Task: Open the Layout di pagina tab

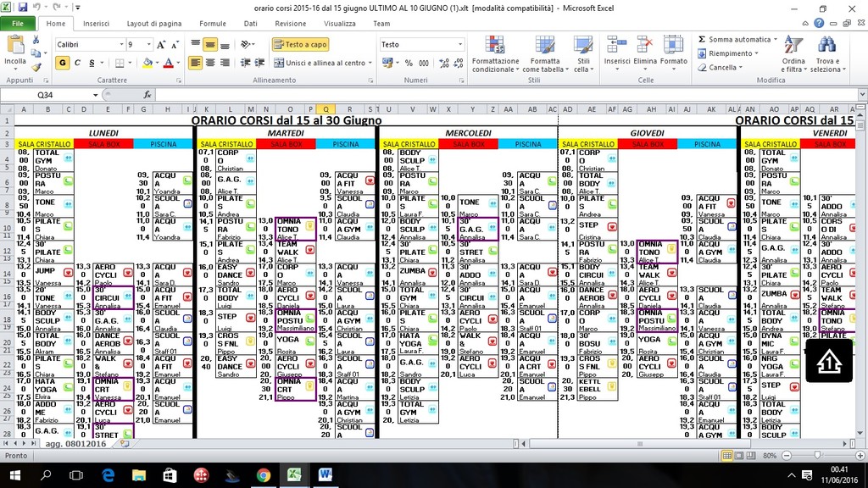Action: pos(154,24)
